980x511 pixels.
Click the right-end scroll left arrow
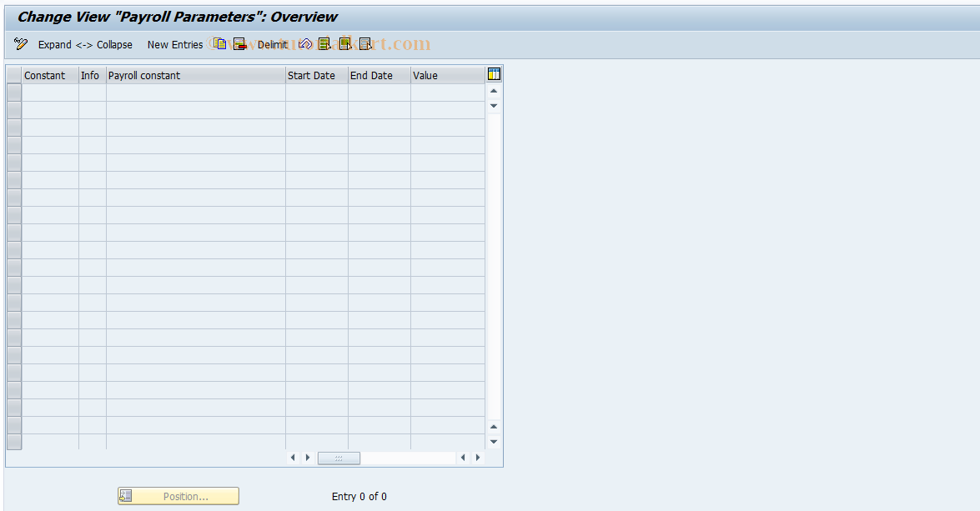point(463,458)
